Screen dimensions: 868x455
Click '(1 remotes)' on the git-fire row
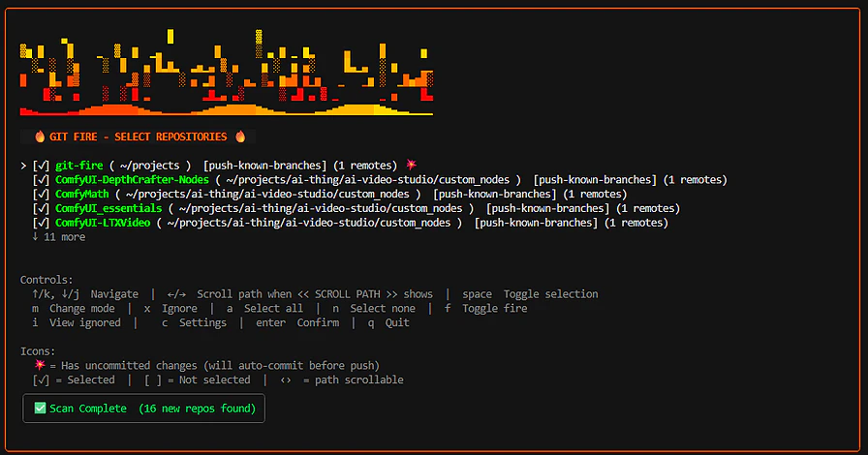[x=365, y=166]
